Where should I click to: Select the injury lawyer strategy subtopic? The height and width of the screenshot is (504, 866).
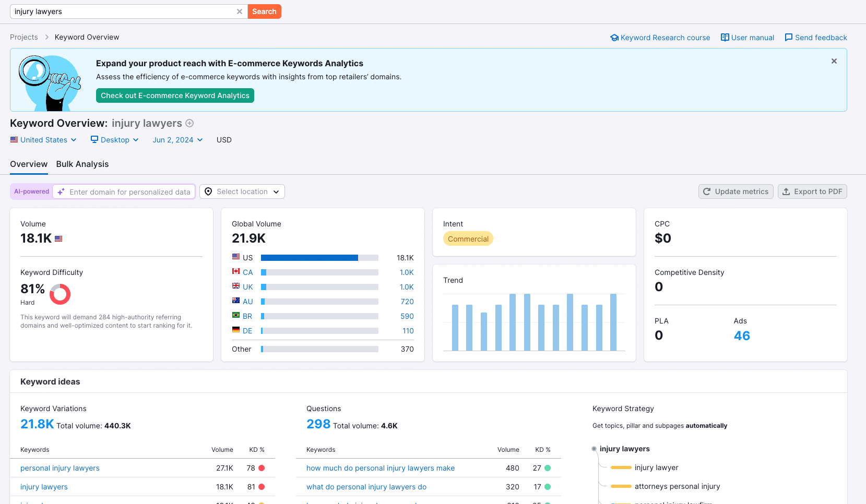[x=656, y=467]
